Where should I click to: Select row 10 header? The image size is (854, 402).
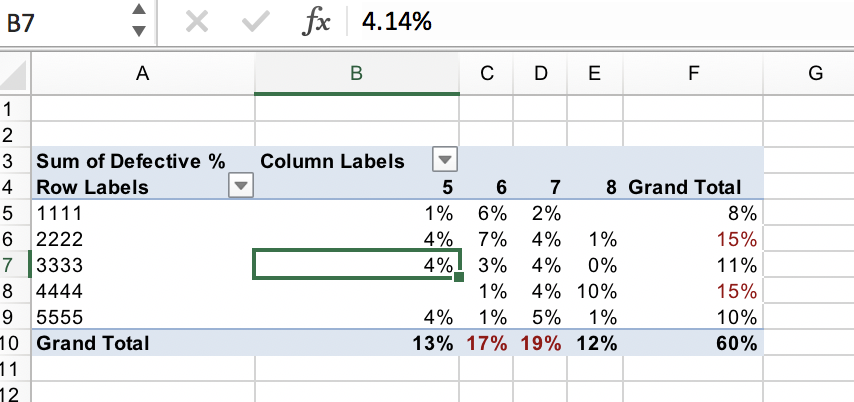click(15, 343)
